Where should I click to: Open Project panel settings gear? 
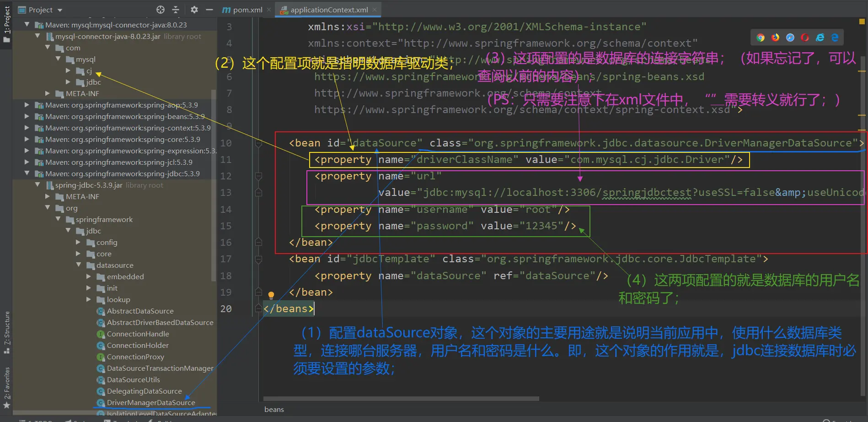tap(194, 10)
